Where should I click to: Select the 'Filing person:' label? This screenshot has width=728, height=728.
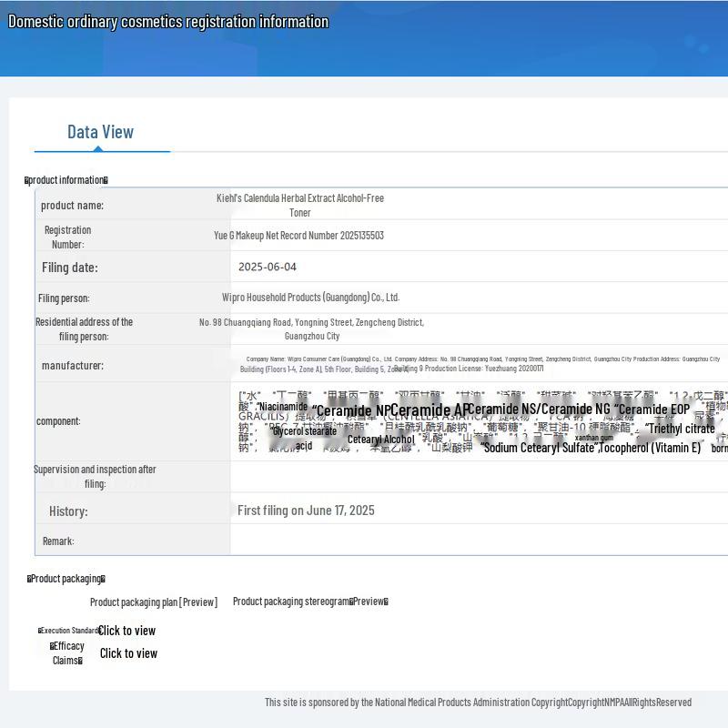[64, 298]
